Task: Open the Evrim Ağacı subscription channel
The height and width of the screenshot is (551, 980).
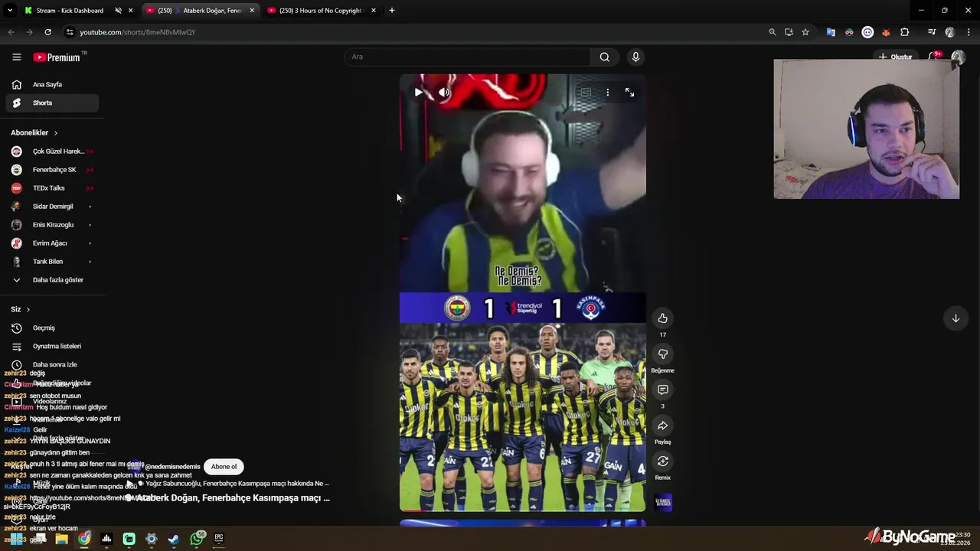Action: point(52,243)
